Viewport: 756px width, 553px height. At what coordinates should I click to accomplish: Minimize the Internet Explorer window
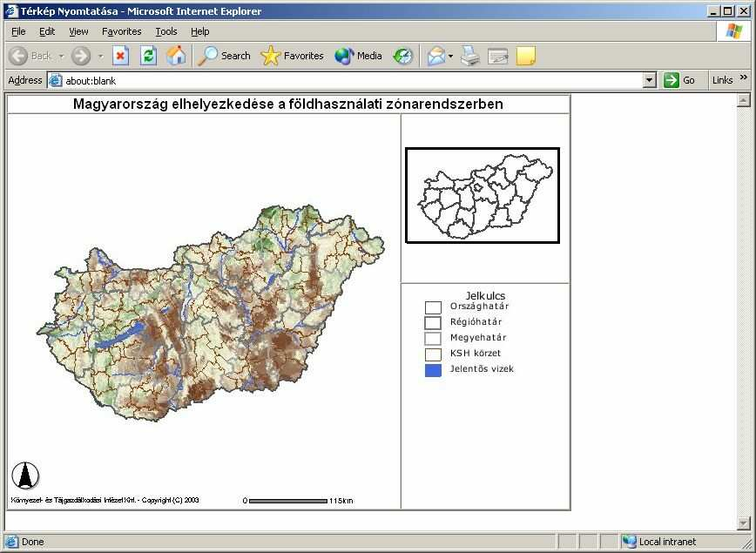714,11
